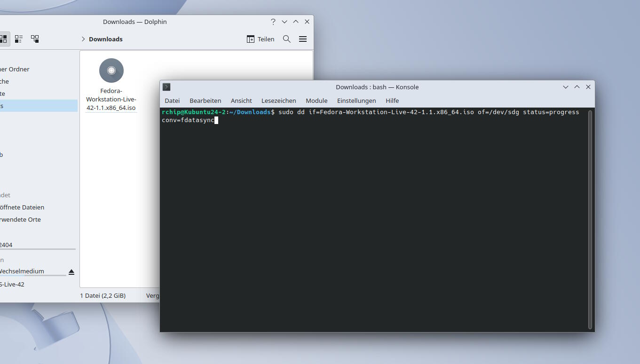Eject the Wechselmedium removable device
Viewport: 640px width, 364px height.
(71, 271)
